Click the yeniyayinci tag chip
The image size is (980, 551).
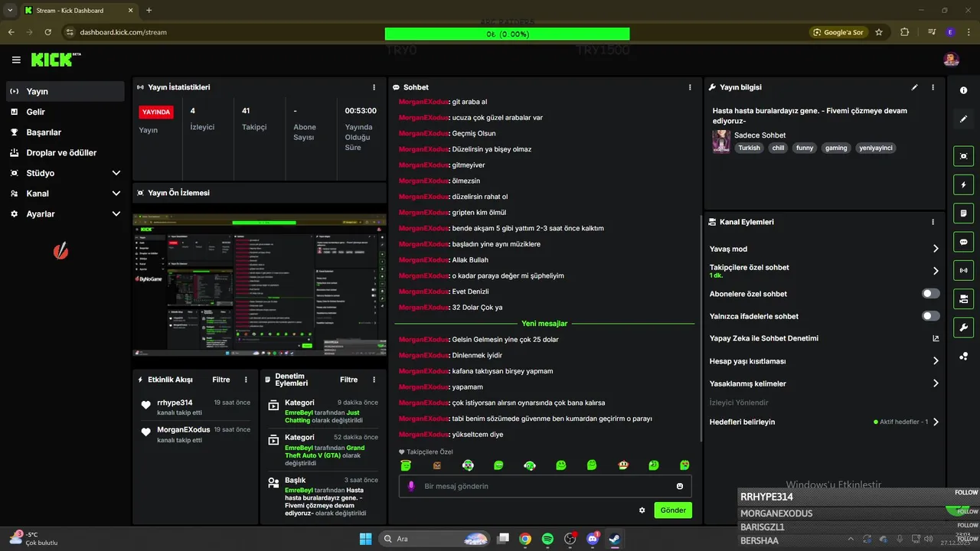click(876, 148)
